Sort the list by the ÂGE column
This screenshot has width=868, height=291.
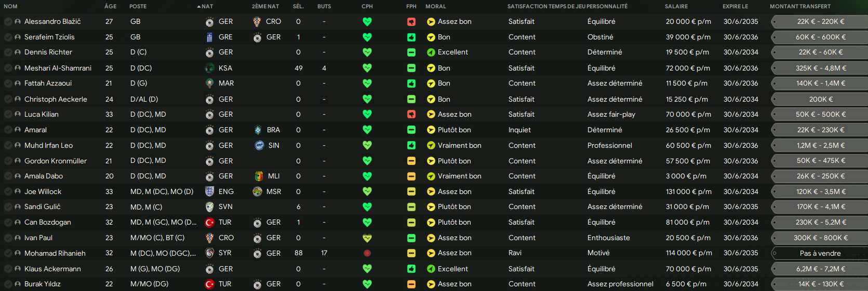[x=110, y=6]
